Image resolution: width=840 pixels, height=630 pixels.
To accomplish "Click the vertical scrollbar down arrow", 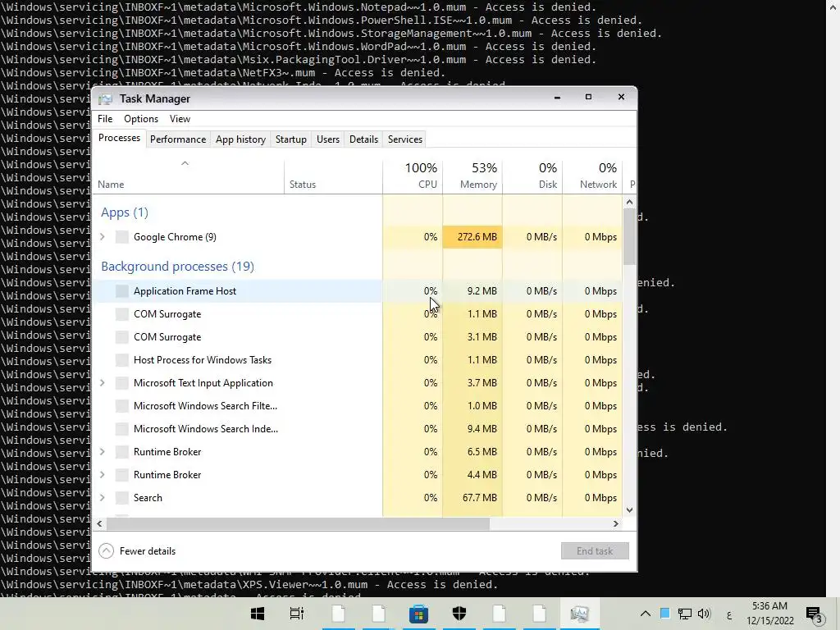I will click(x=629, y=510).
